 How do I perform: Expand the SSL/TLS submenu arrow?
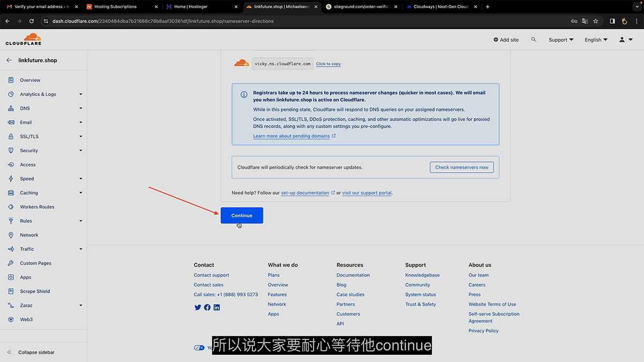point(80,137)
